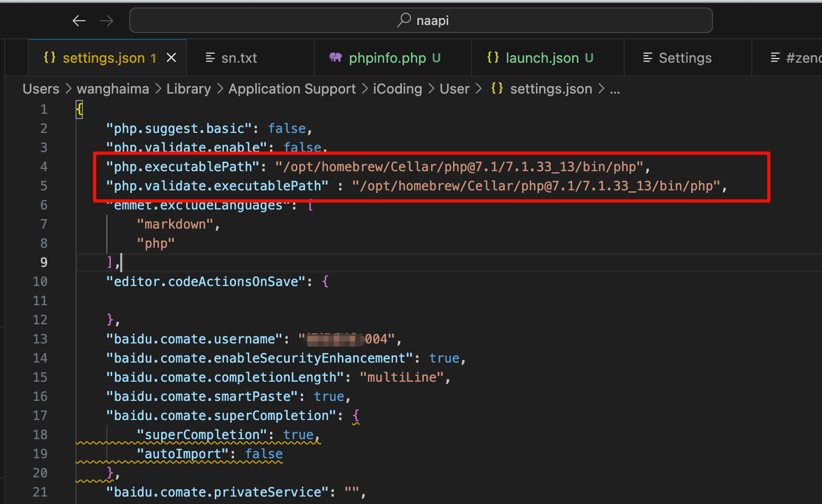Image resolution: width=822 pixels, height=504 pixels.
Task: Open the sn.txt tab
Action: click(250, 58)
